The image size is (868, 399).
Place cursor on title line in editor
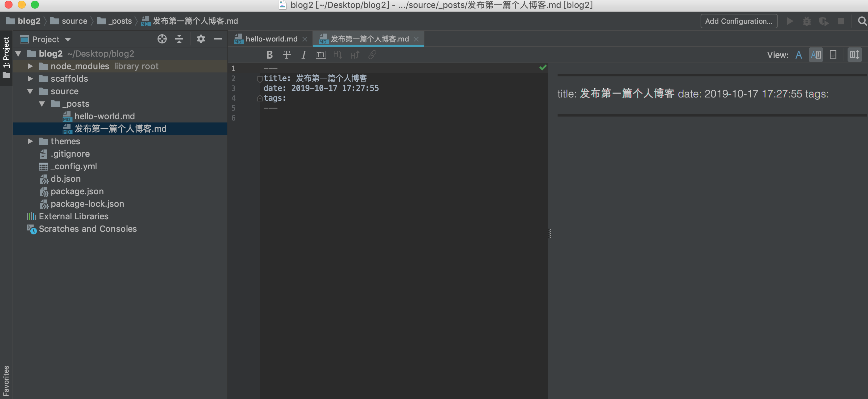tap(315, 78)
